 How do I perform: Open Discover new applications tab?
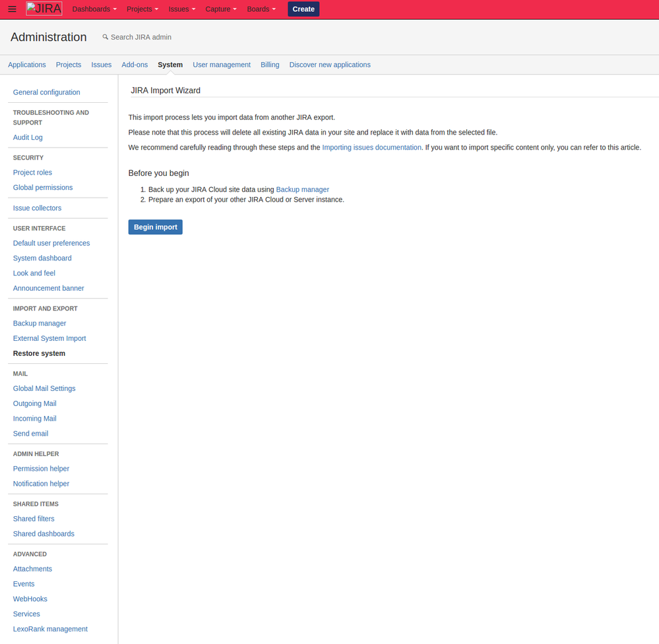point(330,65)
